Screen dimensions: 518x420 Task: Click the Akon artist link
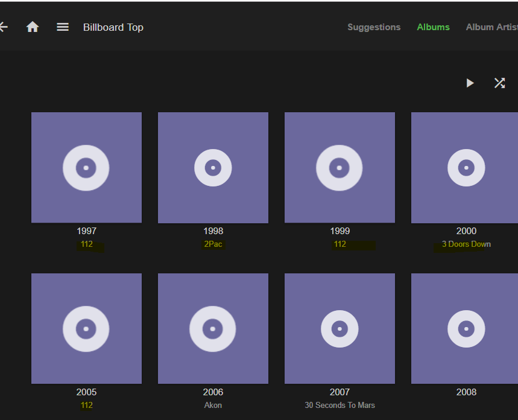pyautogui.click(x=213, y=406)
